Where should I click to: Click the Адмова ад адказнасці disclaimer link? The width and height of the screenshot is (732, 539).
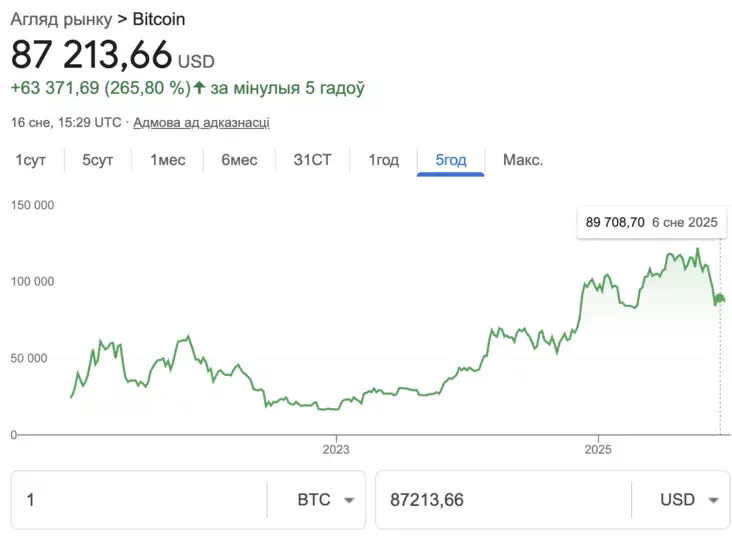(201, 123)
